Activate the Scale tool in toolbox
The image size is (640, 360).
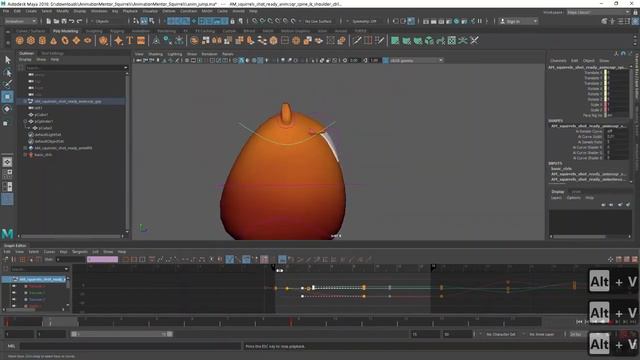tap(6, 123)
